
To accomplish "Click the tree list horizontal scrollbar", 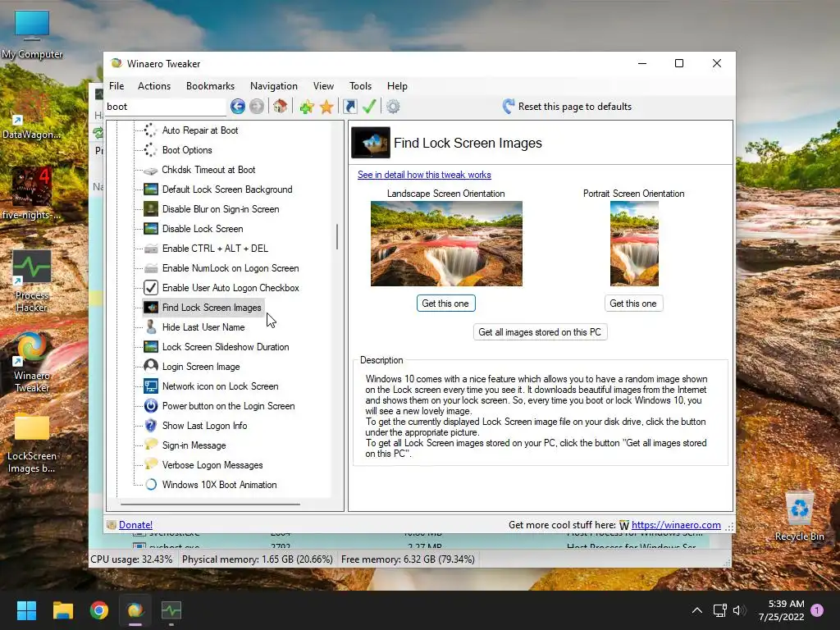I will coord(210,504).
